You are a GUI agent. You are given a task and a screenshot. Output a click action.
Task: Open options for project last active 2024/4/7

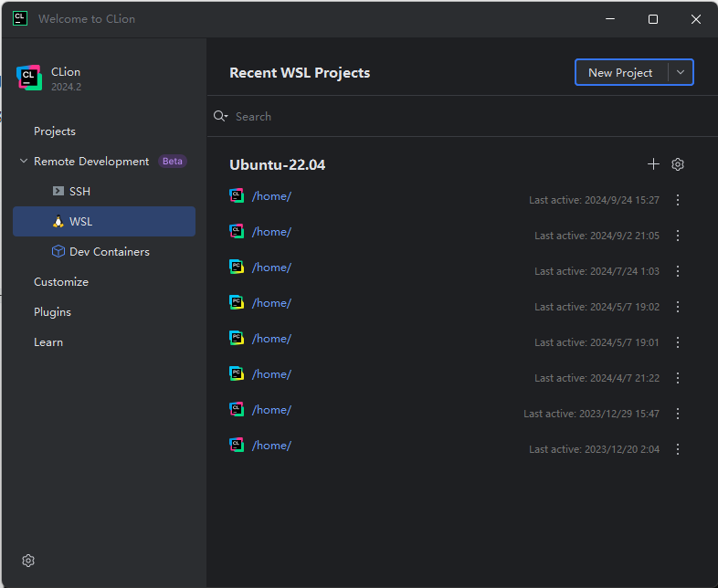678,378
